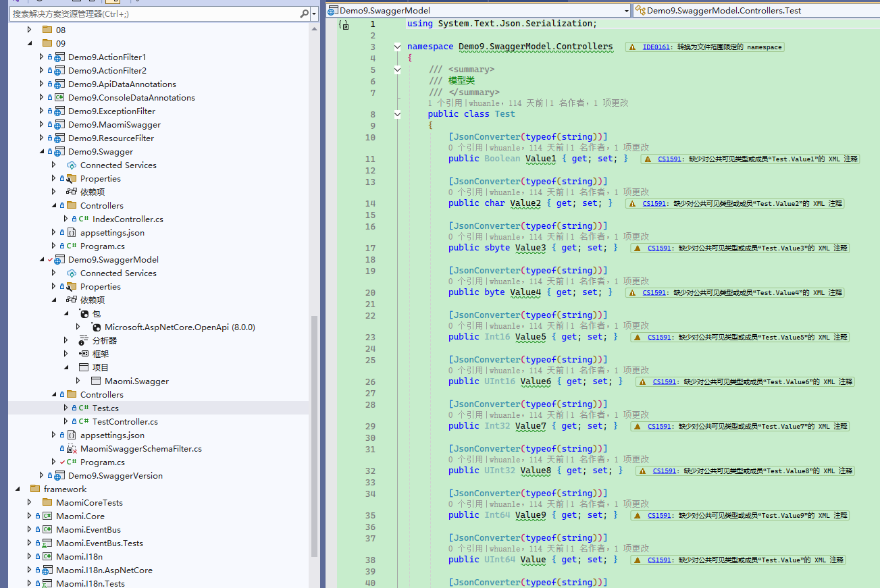Screen dimensions: 880x588
Task: Click the Connected Services icon under Demo9.Swagger
Action: [72, 165]
